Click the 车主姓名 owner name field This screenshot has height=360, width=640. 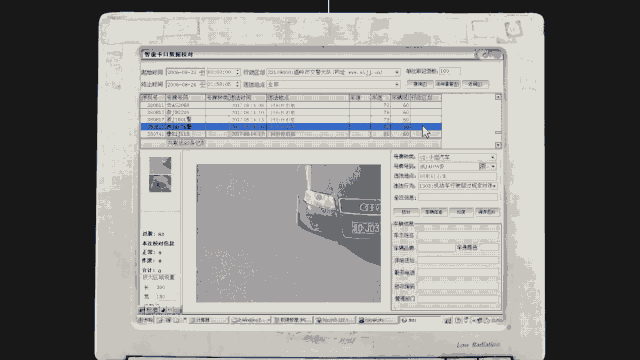(x=458, y=236)
